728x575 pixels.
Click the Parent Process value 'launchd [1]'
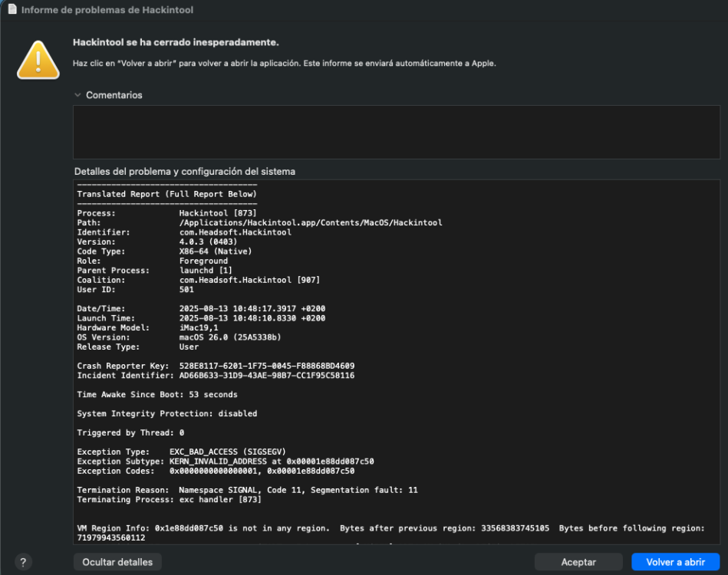click(x=206, y=270)
